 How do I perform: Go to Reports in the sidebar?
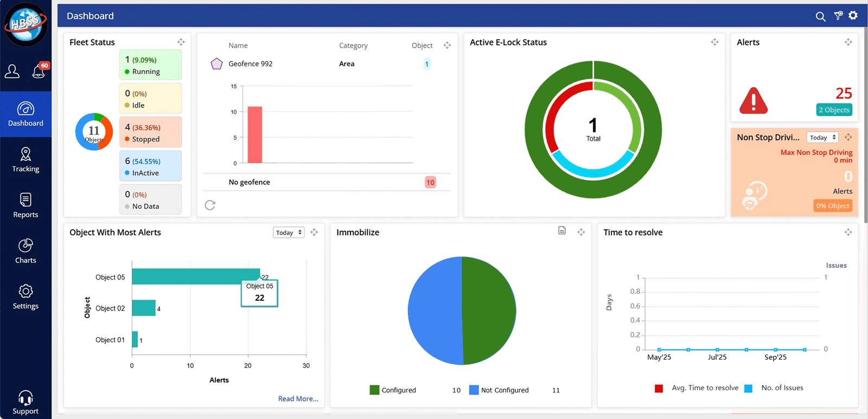(25, 205)
